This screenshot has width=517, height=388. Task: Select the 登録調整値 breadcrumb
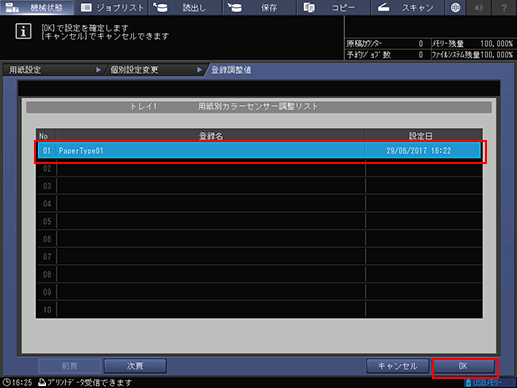tap(231, 70)
